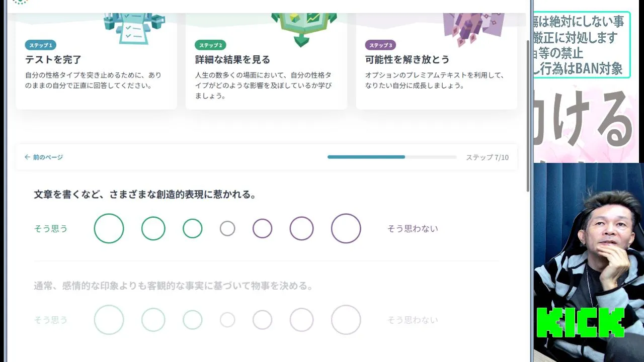Choose neutral circle for objective facts question
The width and height of the screenshot is (644, 362).
click(227, 320)
